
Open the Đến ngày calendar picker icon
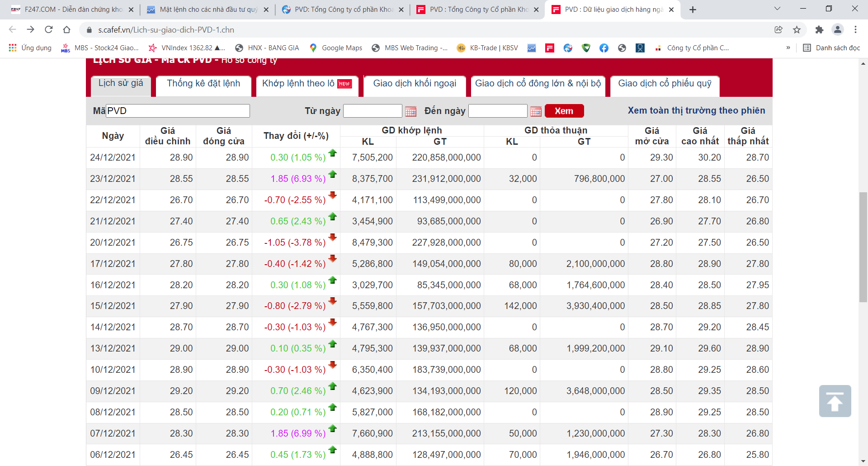pyautogui.click(x=536, y=111)
